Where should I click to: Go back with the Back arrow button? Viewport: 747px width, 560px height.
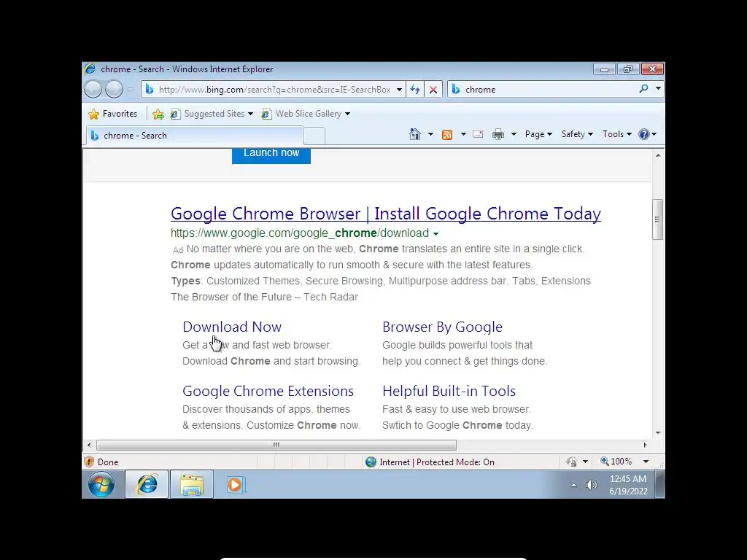point(93,89)
